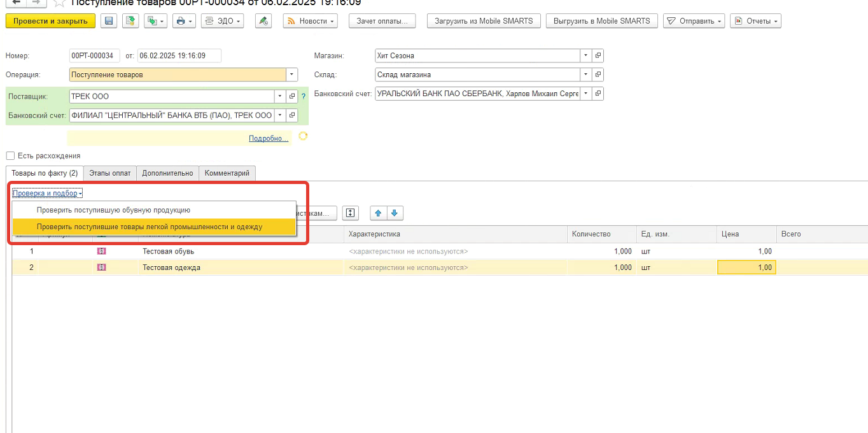Screen dimensions: 868x433
Task: Click the star to add to favorites
Action: [x=59, y=2]
